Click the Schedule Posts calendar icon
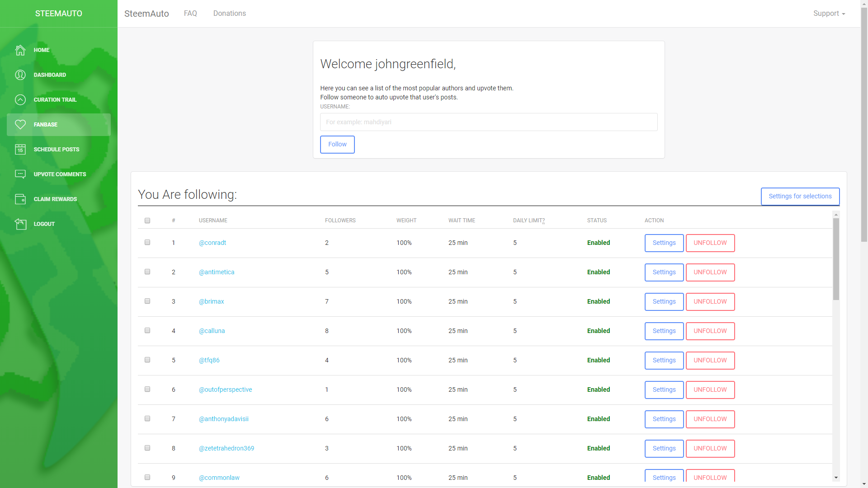Viewport: 868px width, 488px height. click(20, 150)
